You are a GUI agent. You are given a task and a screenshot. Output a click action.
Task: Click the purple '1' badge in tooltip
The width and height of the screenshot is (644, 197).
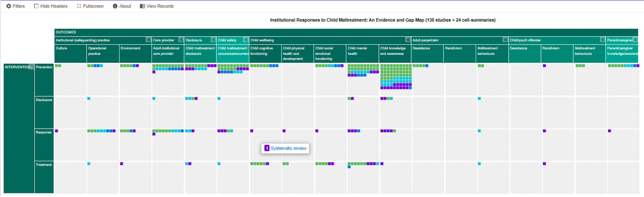pos(267,148)
